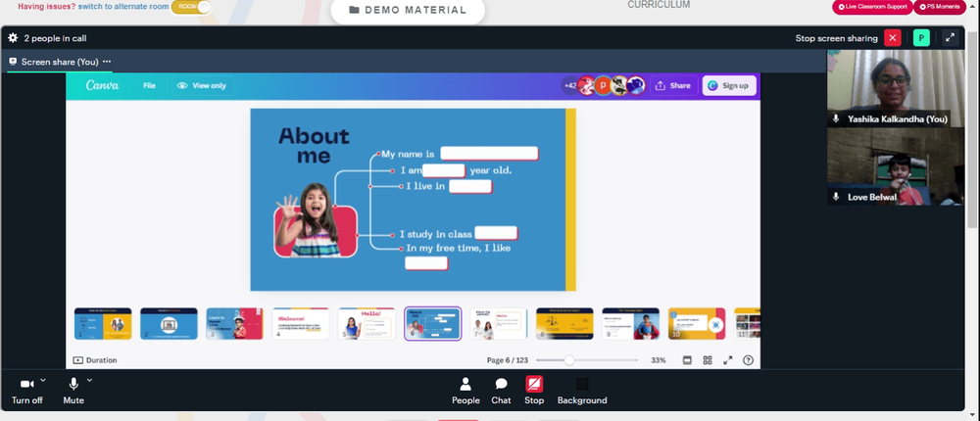Image resolution: width=980 pixels, height=421 pixels.
Task: Click the About me slide heading
Action: [314, 146]
